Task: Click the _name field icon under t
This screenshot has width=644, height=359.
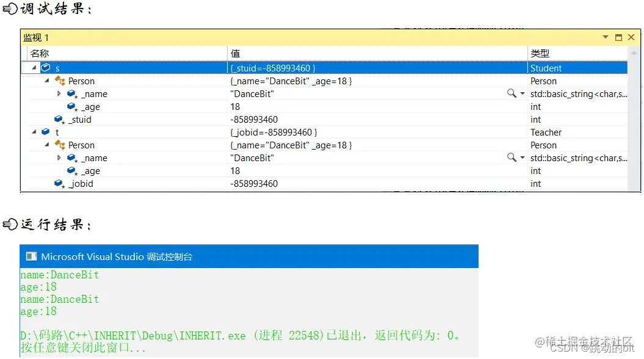Action: (x=72, y=158)
